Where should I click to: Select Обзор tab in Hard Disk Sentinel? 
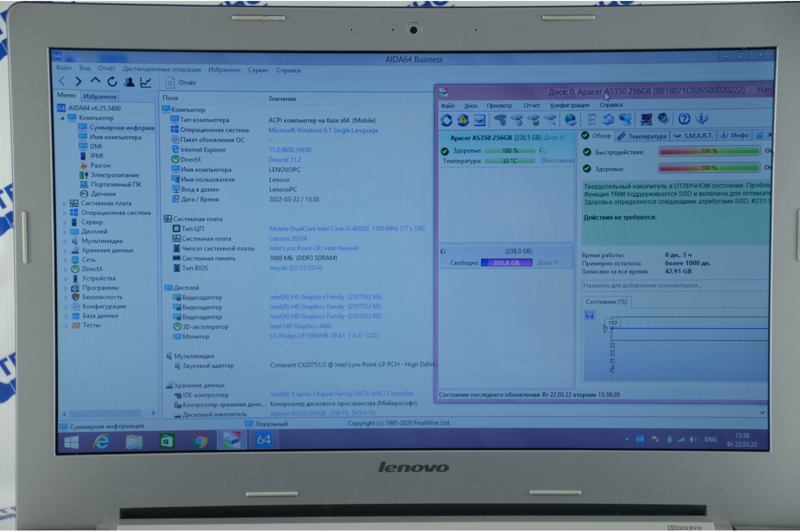click(x=597, y=136)
